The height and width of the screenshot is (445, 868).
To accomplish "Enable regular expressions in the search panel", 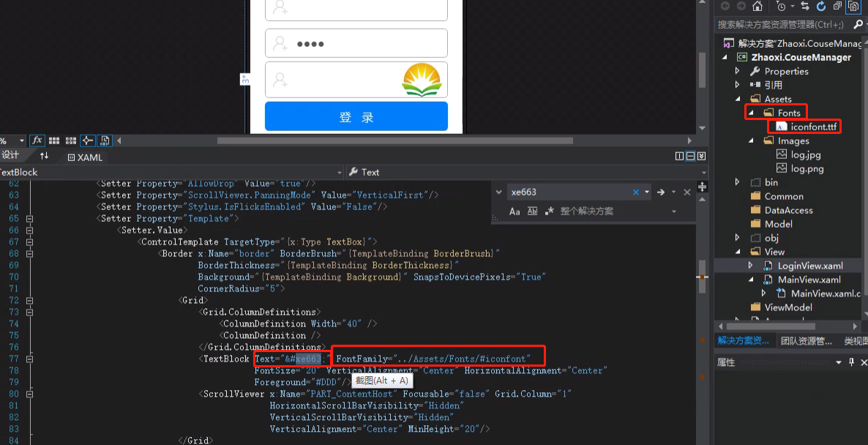I will tap(549, 211).
